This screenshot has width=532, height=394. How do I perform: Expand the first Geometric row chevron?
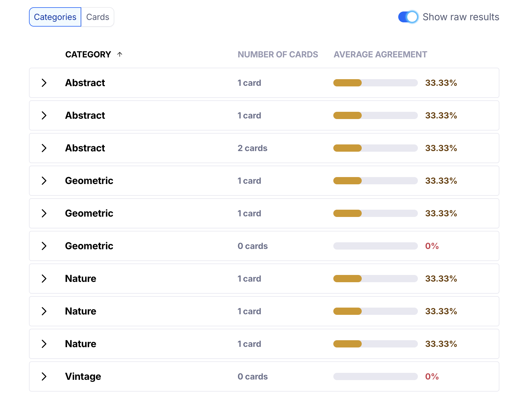(44, 181)
